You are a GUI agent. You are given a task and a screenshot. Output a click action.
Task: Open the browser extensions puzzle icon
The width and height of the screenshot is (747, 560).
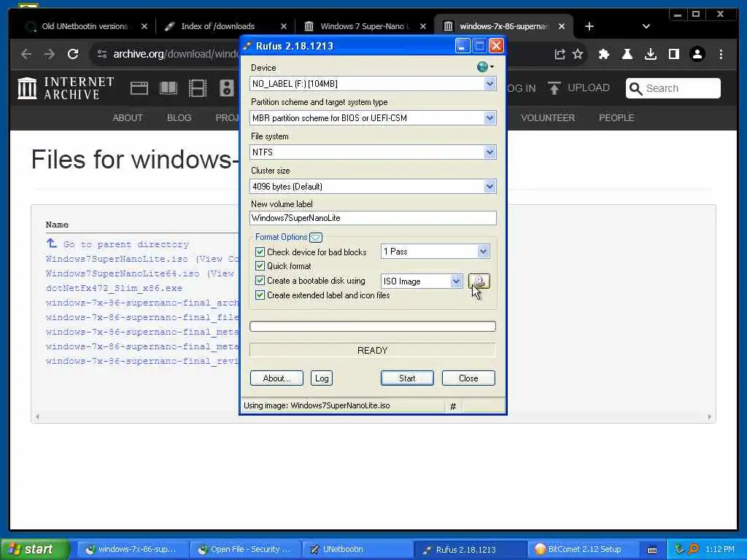point(604,54)
